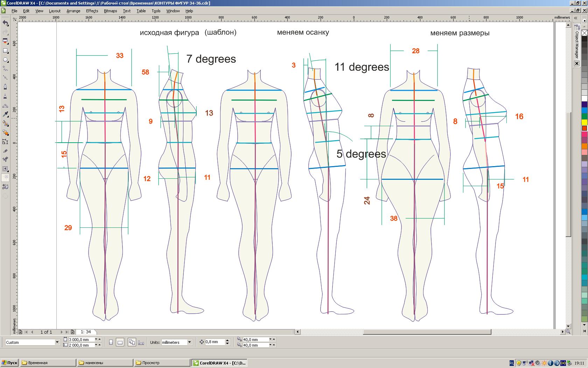Set page orientation to Portrait
This screenshot has width=588, height=368.
(x=111, y=342)
